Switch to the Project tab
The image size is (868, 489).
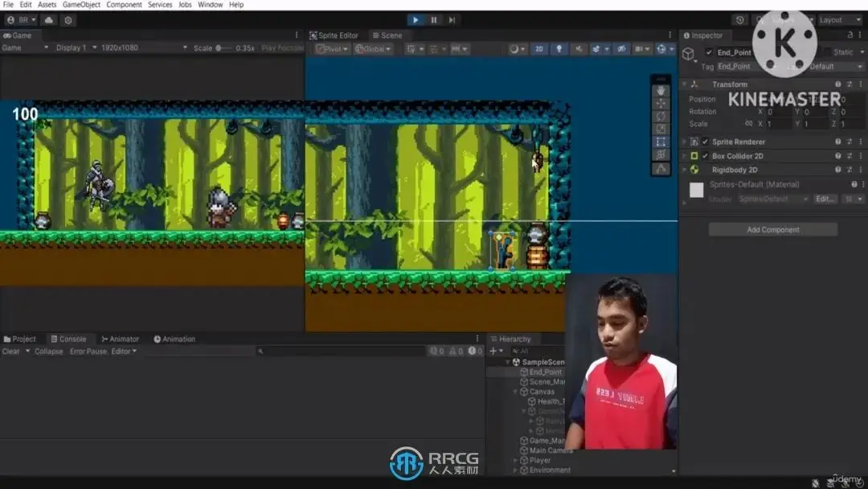click(x=20, y=339)
